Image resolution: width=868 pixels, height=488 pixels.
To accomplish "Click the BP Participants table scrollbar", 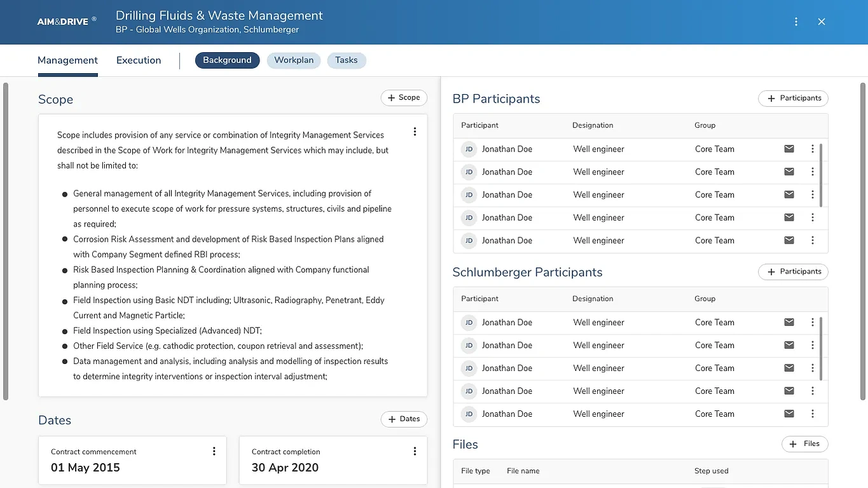I will [821, 175].
